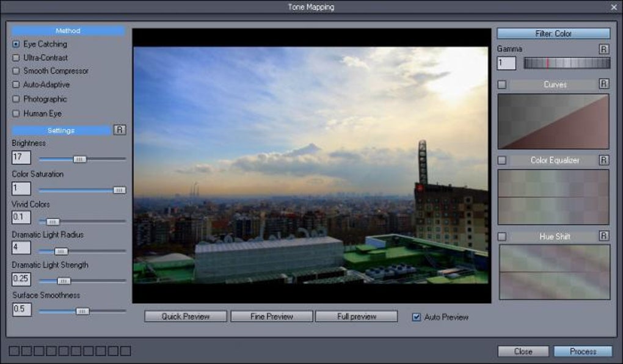Screen dimensions: 623x364
Task: Click the Brightness slider handle
Action: coord(79,159)
